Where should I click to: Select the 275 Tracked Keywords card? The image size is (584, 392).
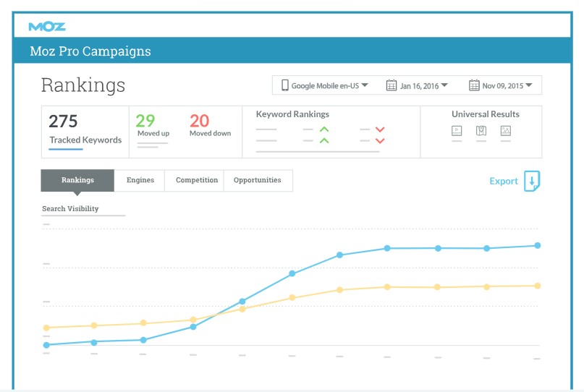point(85,132)
